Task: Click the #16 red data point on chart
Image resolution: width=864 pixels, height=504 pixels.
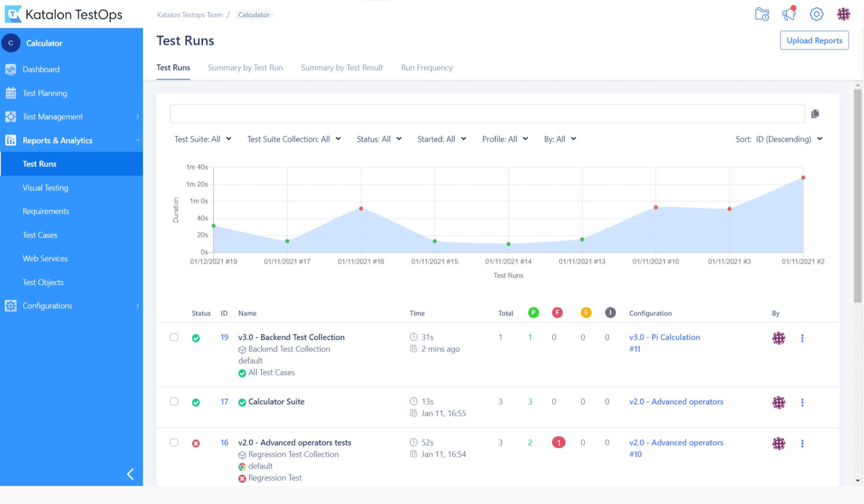Action: tap(361, 208)
